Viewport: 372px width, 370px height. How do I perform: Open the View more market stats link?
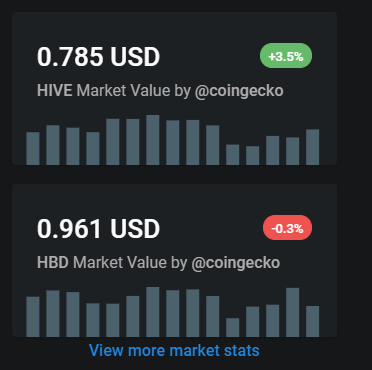click(174, 351)
